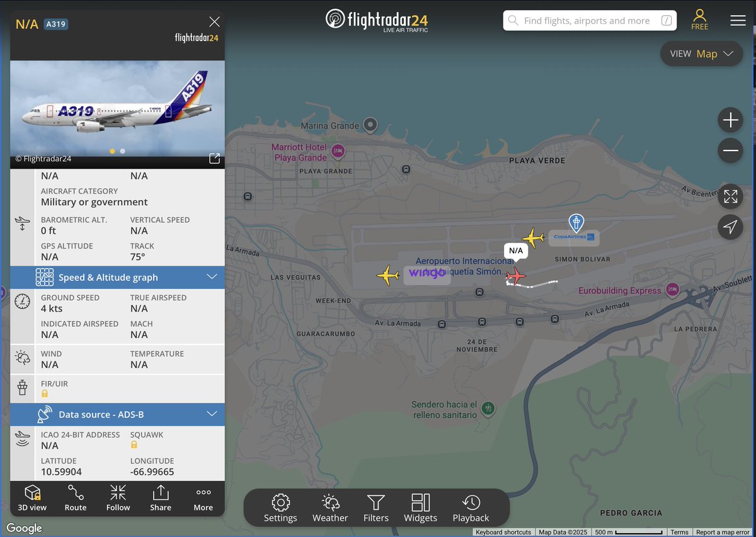The height and width of the screenshot is (537, 756).
Task: Open the Share options for this flight
Action: [161, 498]
